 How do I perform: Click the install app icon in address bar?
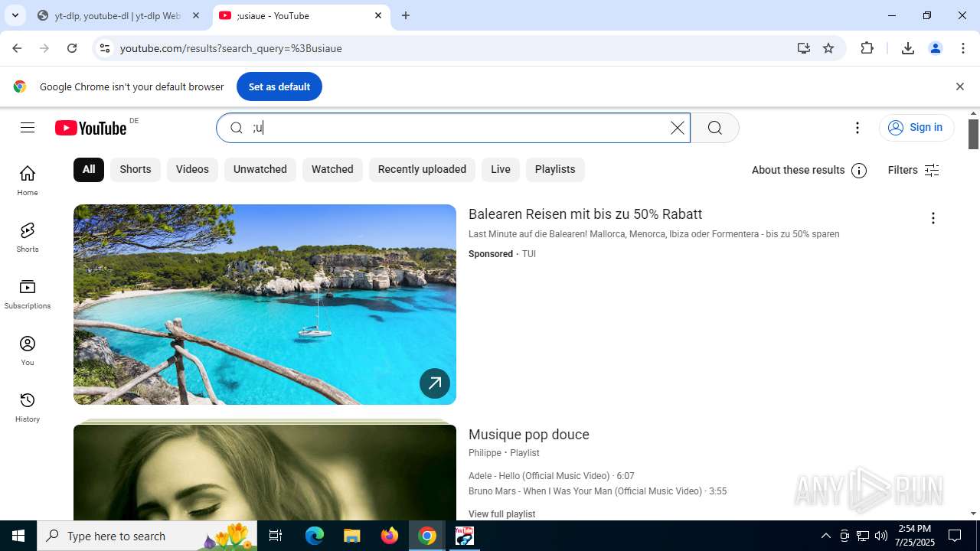(x=803, y=48)
